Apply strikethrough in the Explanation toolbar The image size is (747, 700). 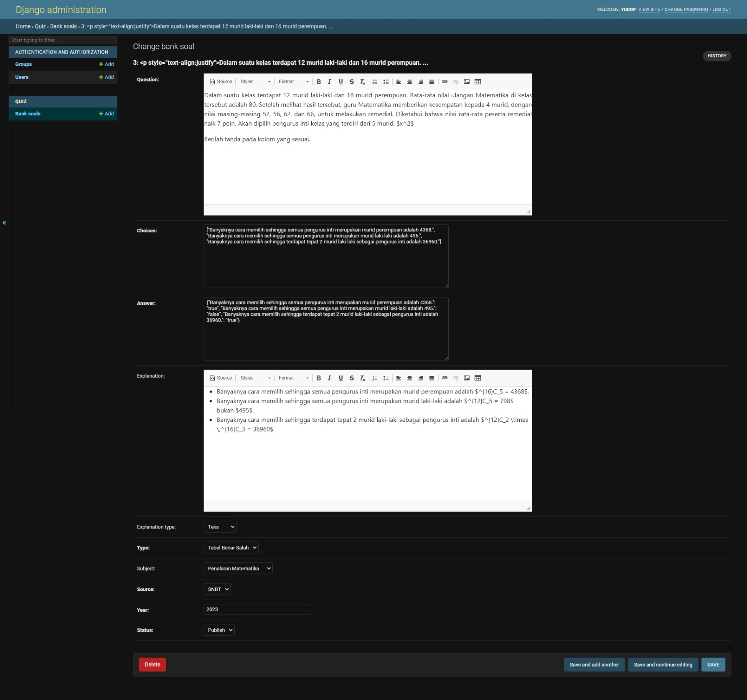click(x=352, y=378)
